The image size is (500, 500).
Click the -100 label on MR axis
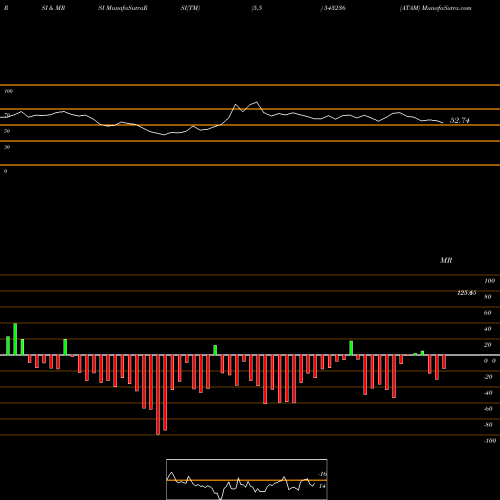[490, 441]
